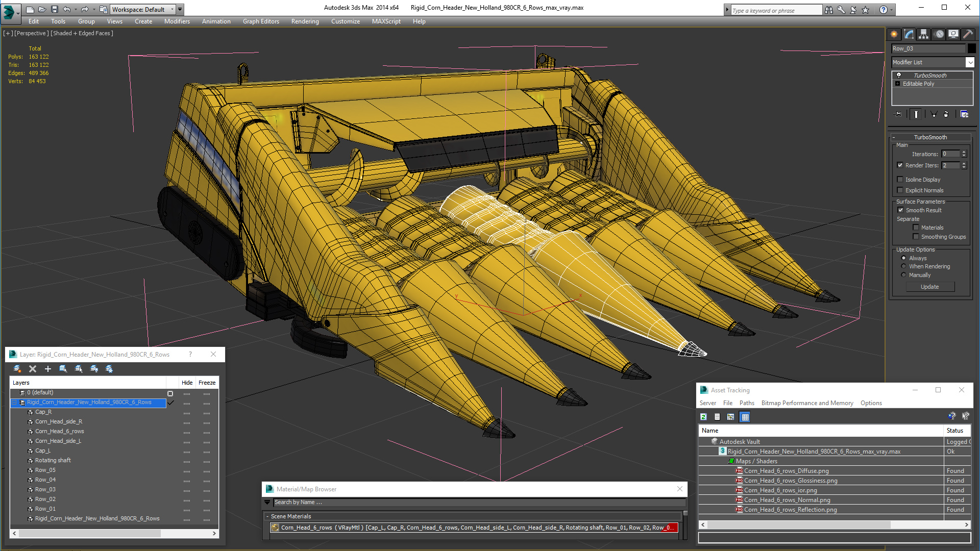Image resolution: width=980 pixels, height=551 pixels.
Task: Open the Motion command panel tab
Action: [939, 34]
